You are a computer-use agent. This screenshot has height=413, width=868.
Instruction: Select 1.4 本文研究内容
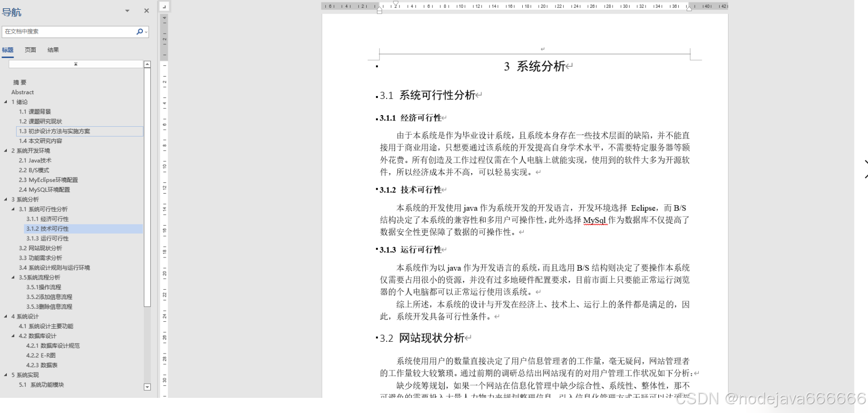[40, 141]
